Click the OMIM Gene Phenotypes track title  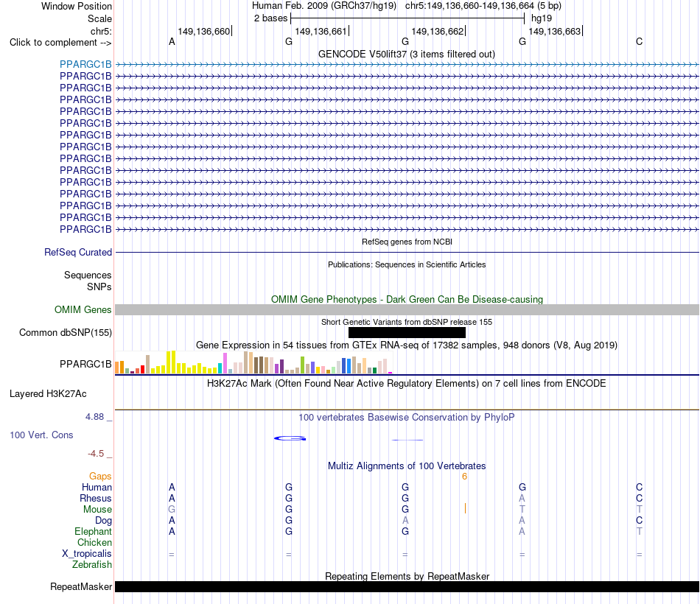(407, 299)
